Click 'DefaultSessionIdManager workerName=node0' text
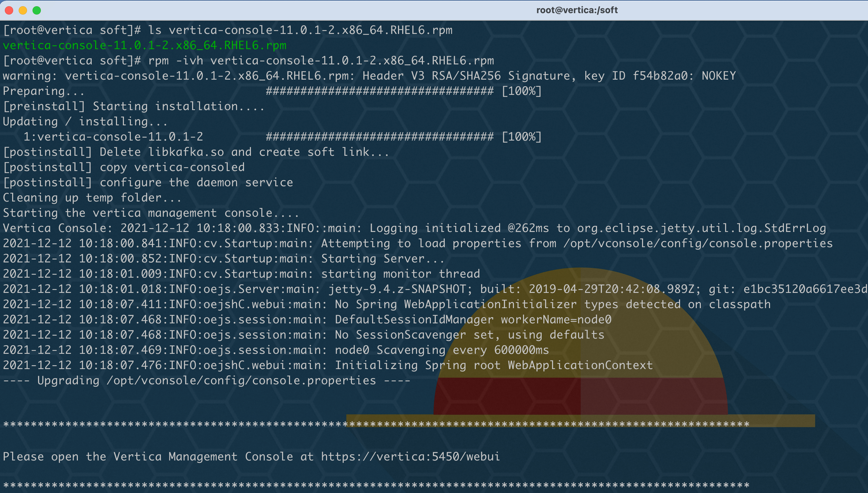Screen dimensions: 868x493 473,320
